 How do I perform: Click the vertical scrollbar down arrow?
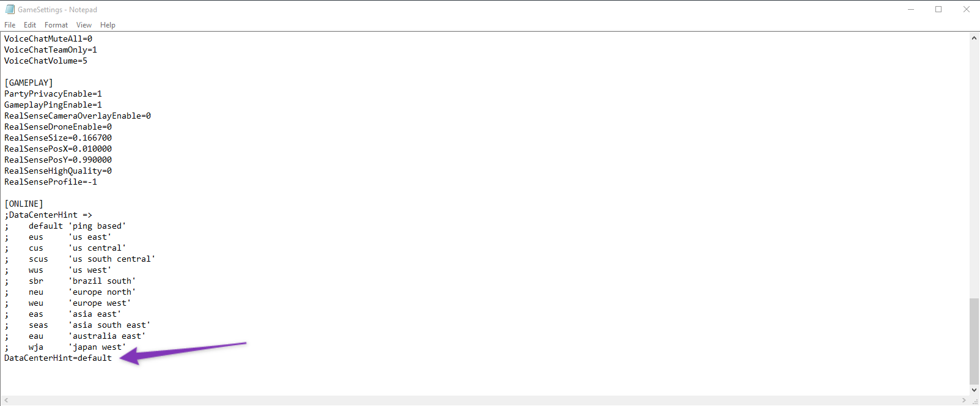pyautogui.click(x=974, y=389)
